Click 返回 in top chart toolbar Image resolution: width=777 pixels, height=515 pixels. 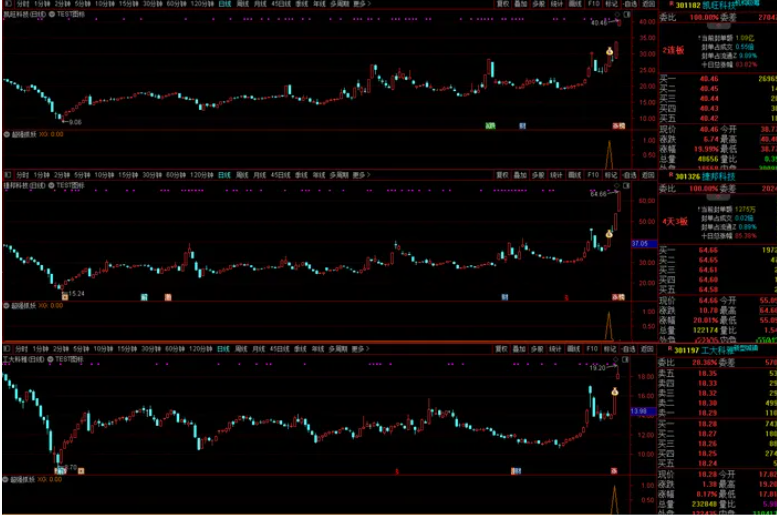point(647,4)
